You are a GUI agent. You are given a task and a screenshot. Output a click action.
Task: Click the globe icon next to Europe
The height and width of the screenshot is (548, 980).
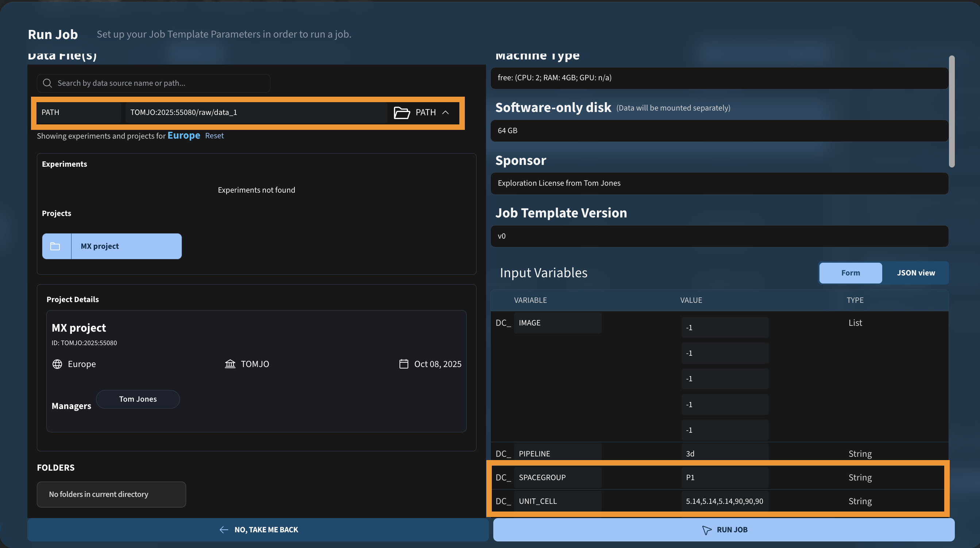[x=57, y=364]
